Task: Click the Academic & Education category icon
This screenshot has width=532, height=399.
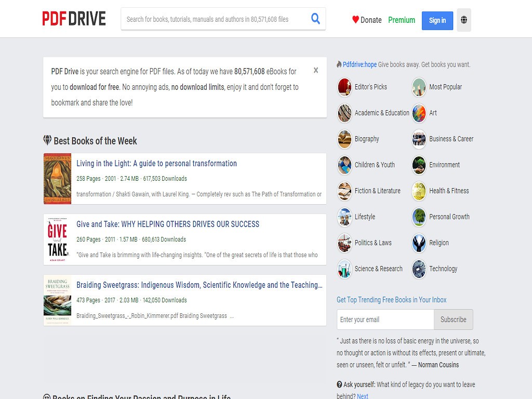Action: (x=344, y=113)
